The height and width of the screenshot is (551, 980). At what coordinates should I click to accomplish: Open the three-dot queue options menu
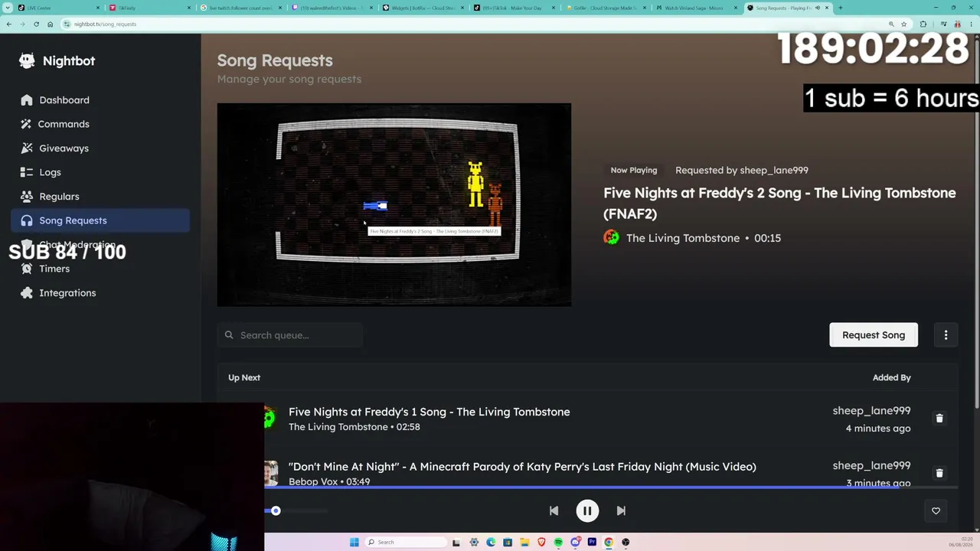(946, 335)
